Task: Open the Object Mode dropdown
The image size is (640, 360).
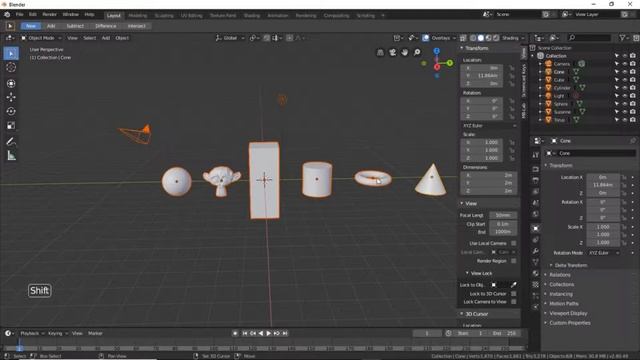Action: tap(41, 38)
